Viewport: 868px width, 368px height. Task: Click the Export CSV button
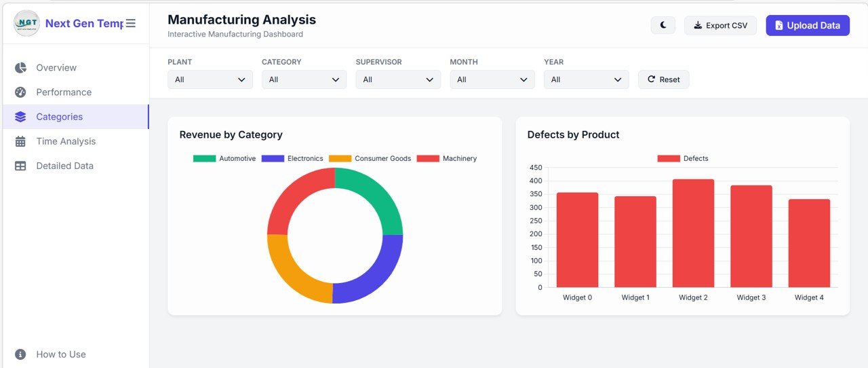tap(720, 25)
